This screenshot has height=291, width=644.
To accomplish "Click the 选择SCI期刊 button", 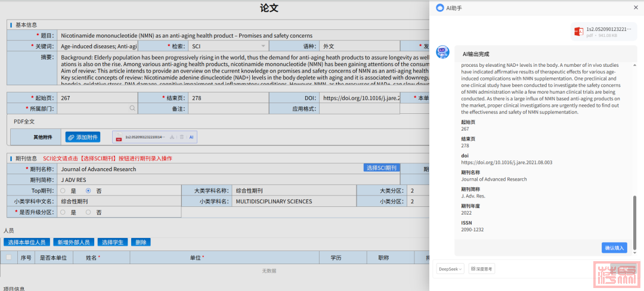I will tap(381, 168).
